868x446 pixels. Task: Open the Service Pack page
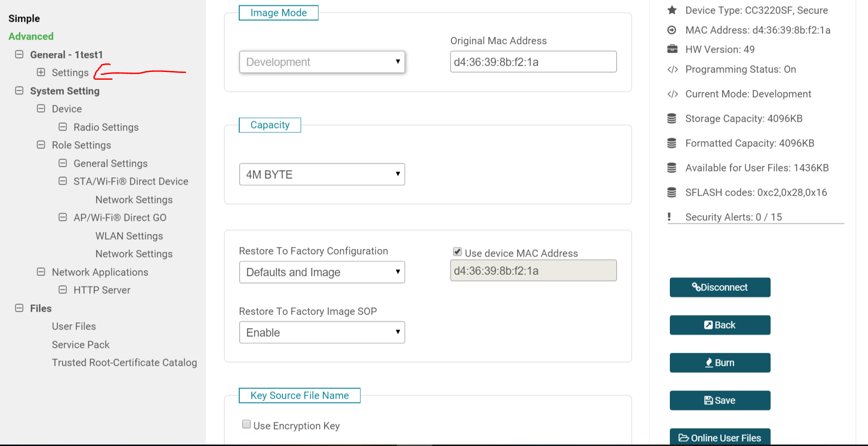coord(81,345)
